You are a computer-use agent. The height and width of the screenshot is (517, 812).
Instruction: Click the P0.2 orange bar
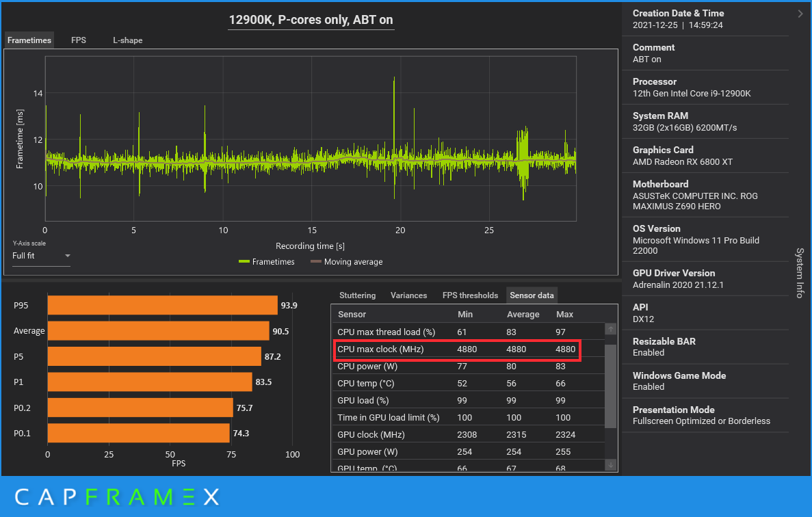pos(140,408)
